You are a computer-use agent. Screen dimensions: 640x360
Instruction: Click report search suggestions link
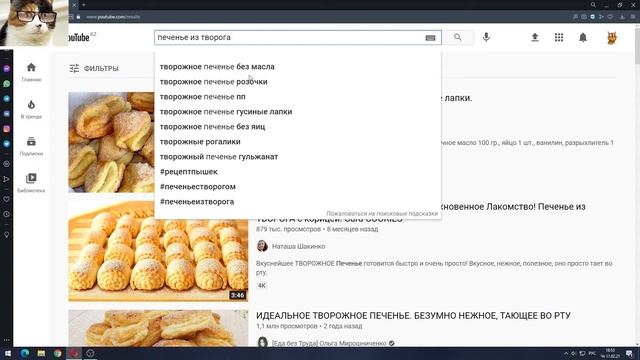tap(382, 213)
